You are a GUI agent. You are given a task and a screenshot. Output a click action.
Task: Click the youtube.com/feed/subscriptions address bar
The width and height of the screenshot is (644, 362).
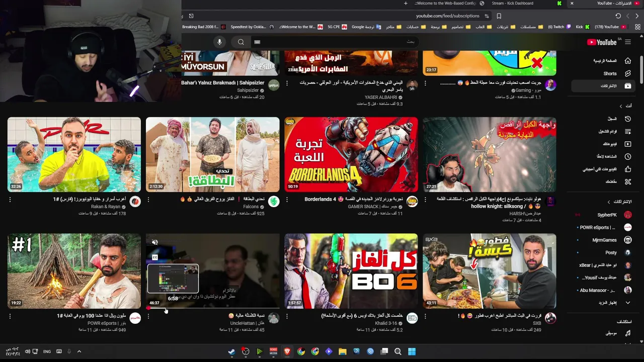[448, 16]
